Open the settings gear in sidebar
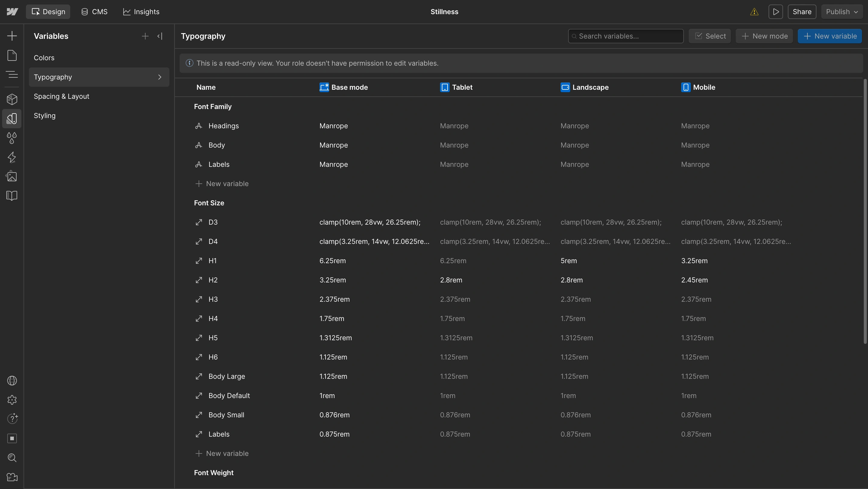The width and height of the screenshot is (868, 489). click(x=12, y=400)
